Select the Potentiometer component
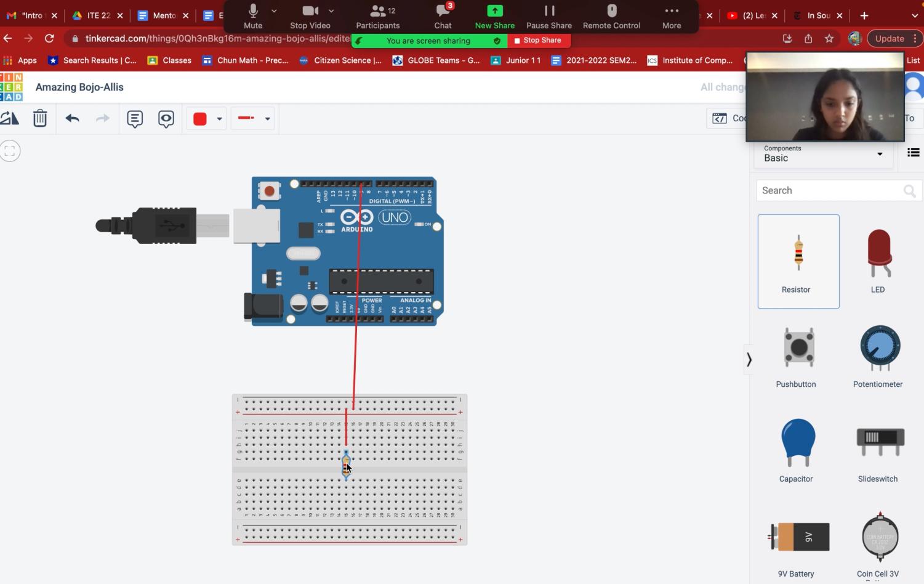 coord(878,357)
